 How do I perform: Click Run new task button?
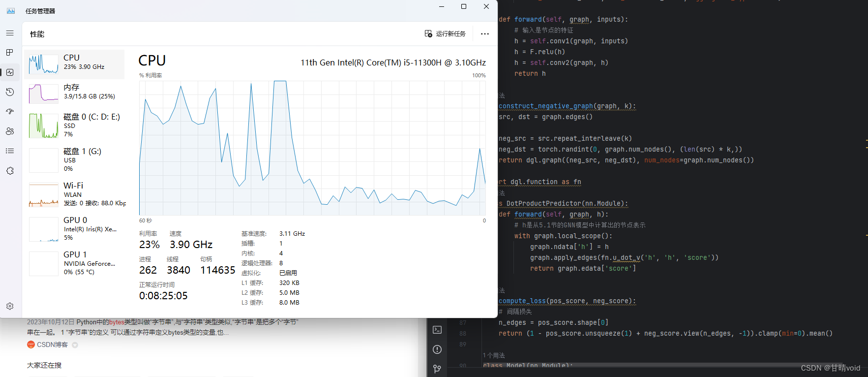pyautogui.click(x=445, y=34)
